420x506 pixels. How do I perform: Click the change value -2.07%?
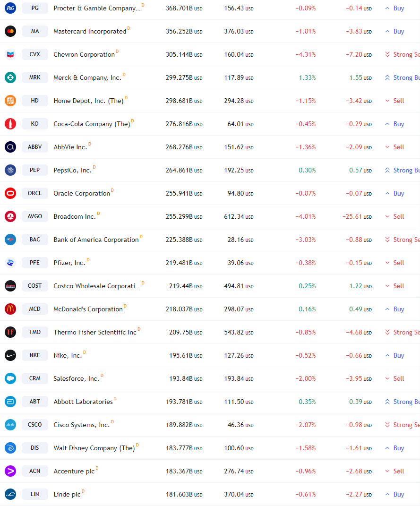coord(306,425)
